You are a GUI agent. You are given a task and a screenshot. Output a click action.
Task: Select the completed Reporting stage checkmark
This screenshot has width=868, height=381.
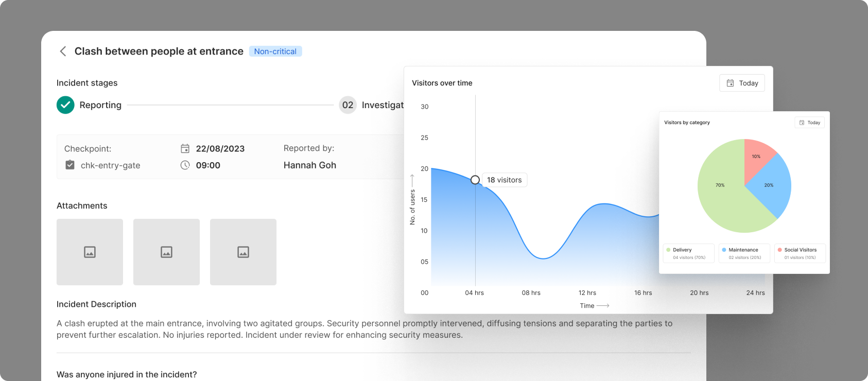[x=65, y=105]
